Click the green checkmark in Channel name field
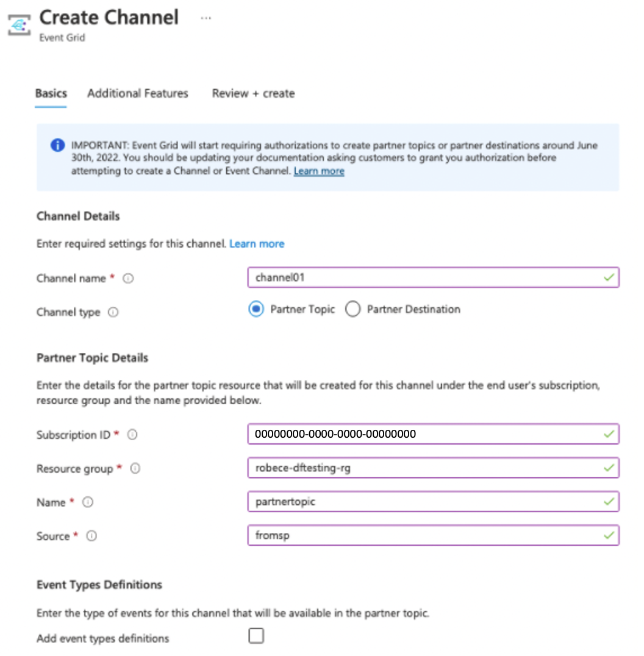The height and width of the screenshot is (656, 644). click(608, 277)
